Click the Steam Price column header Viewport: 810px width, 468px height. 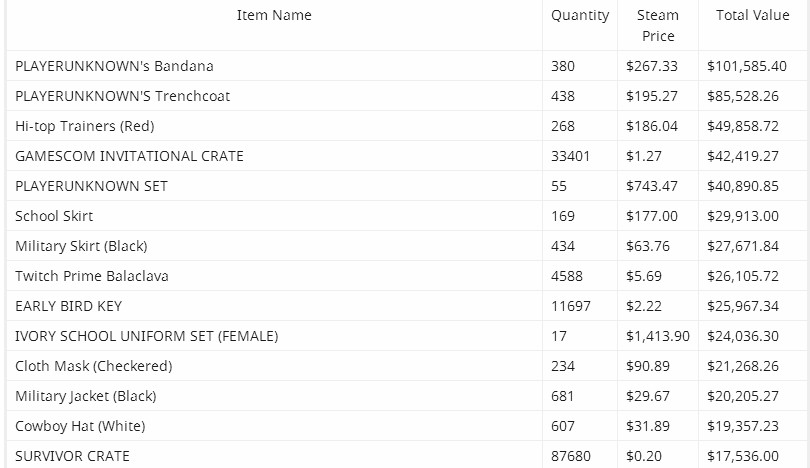(657, 25)
